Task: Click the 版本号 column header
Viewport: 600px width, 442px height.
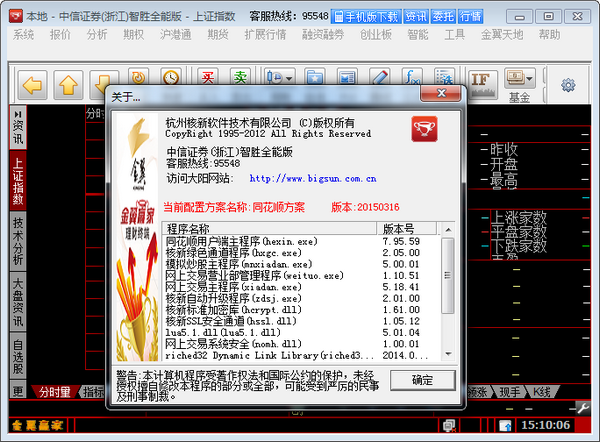Action: tap(406, 228)
